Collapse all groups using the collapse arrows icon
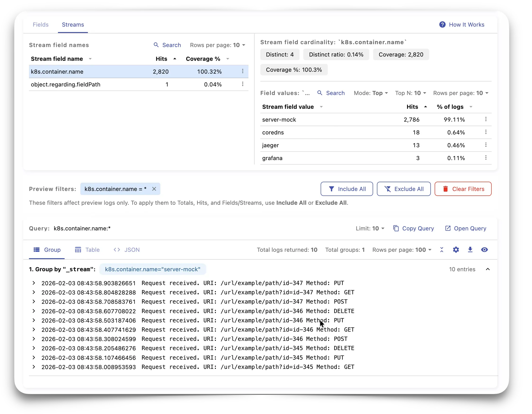Screen dimensions: 532x414 point(442,250)
